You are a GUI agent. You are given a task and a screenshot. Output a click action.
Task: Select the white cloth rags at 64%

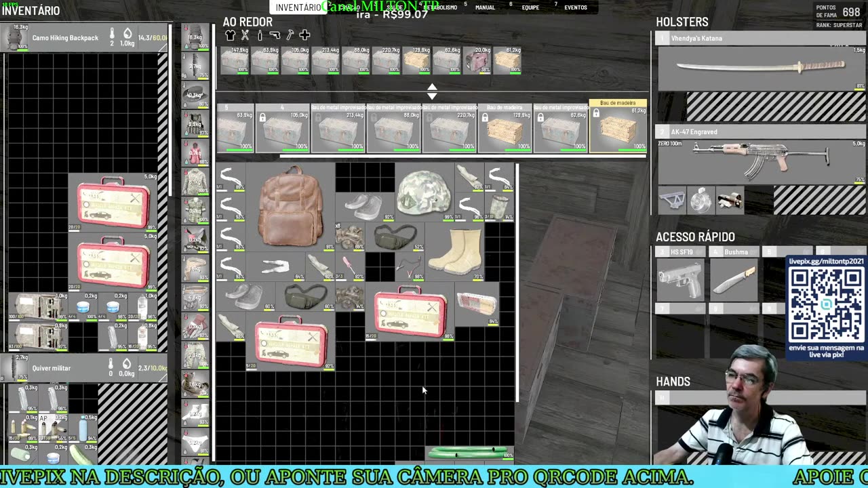(276, 266)
